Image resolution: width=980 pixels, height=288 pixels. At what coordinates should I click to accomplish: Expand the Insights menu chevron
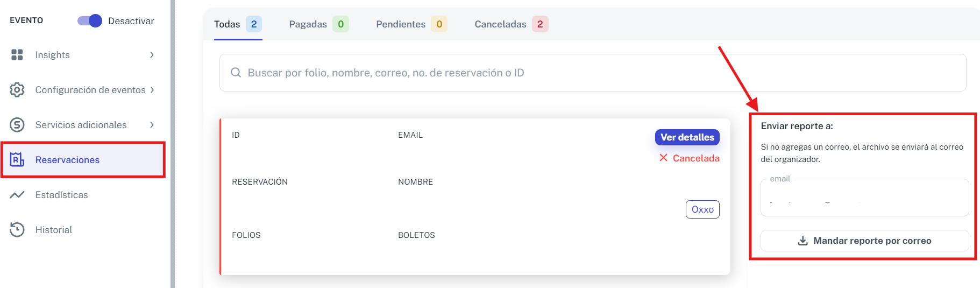coord(152,55)
